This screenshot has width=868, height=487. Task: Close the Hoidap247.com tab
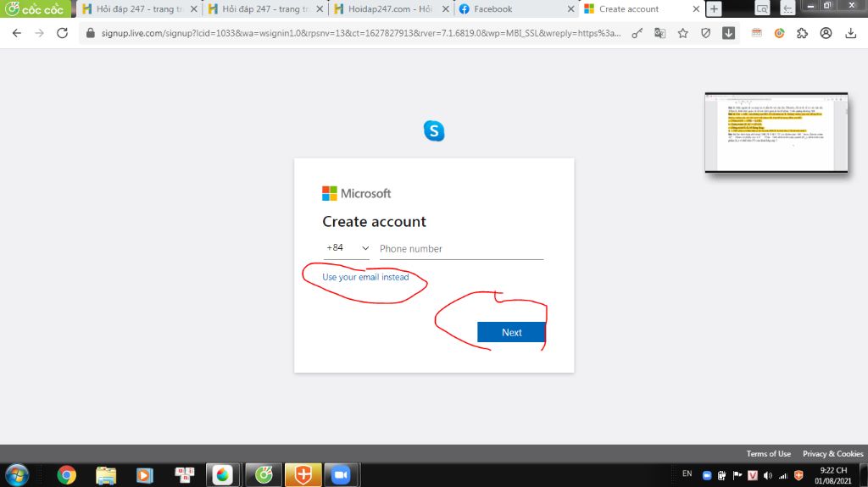point(446,8)
